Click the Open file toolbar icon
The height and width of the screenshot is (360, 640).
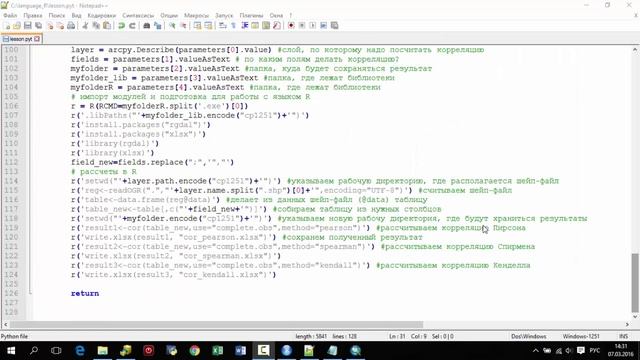(17, 26)
